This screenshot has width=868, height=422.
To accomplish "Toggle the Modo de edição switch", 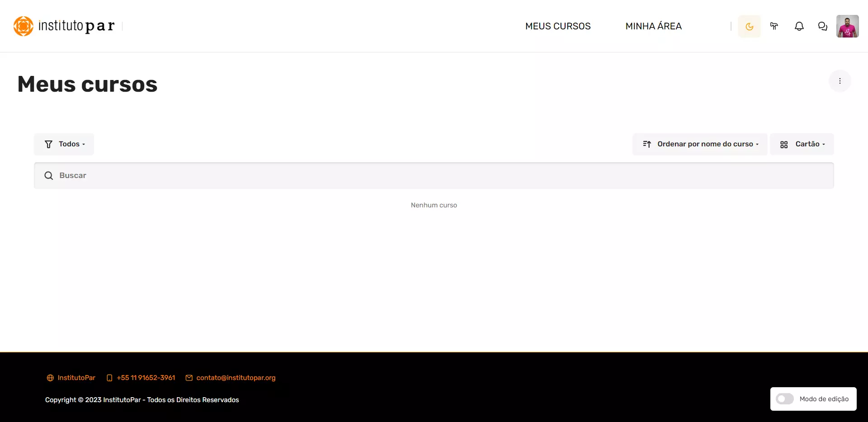I will coord(784,399).
